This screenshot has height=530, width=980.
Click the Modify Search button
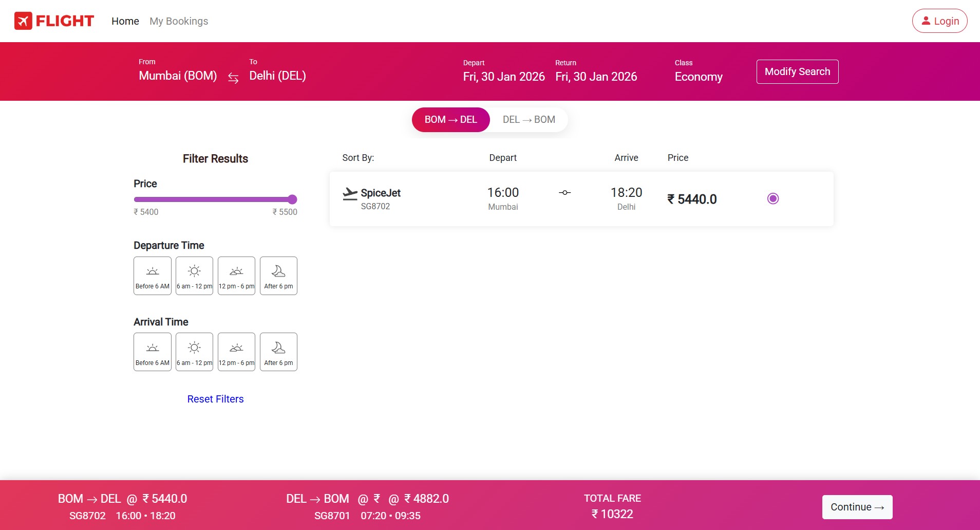(797, 71)
